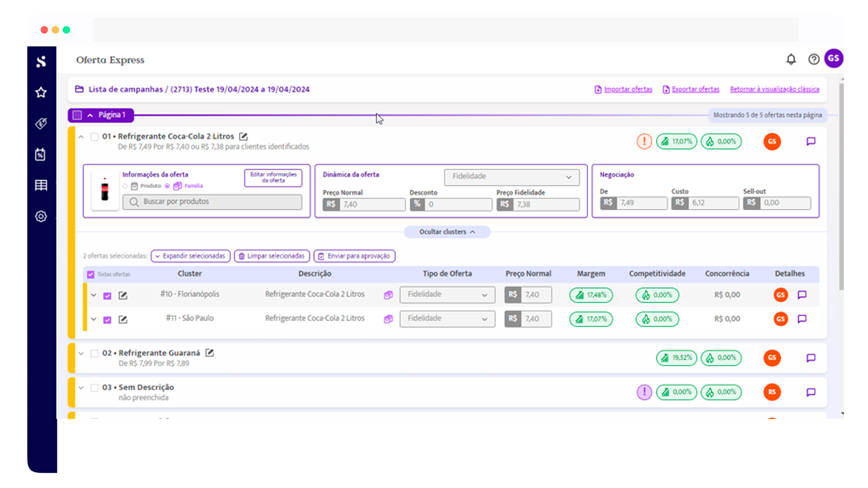Select the Produto radio option
The height and width of the screenshot is (488, 868).
[125, 186]
